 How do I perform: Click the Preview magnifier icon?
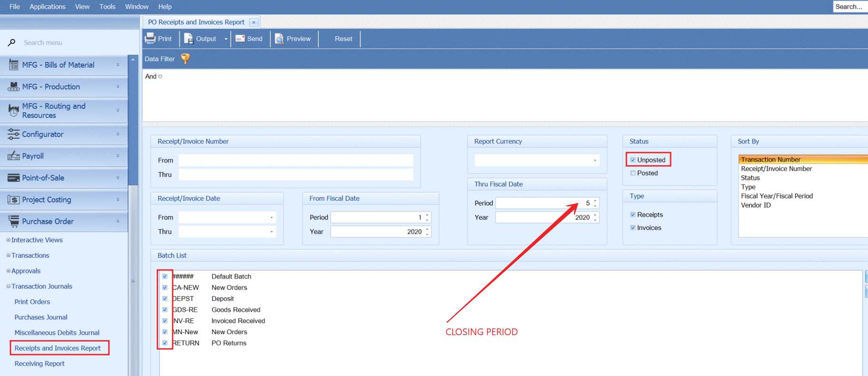[279, 39]
